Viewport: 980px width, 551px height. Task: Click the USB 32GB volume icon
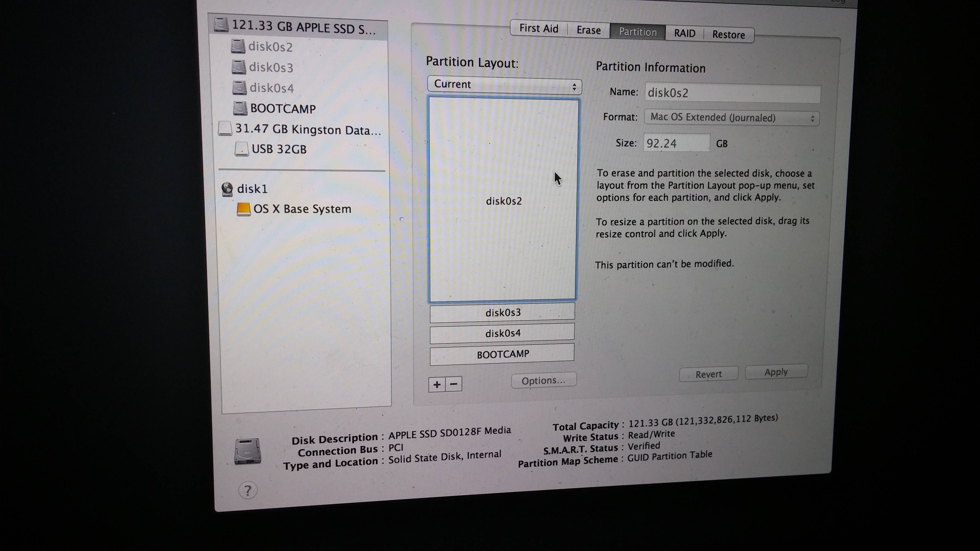[241, 149]
